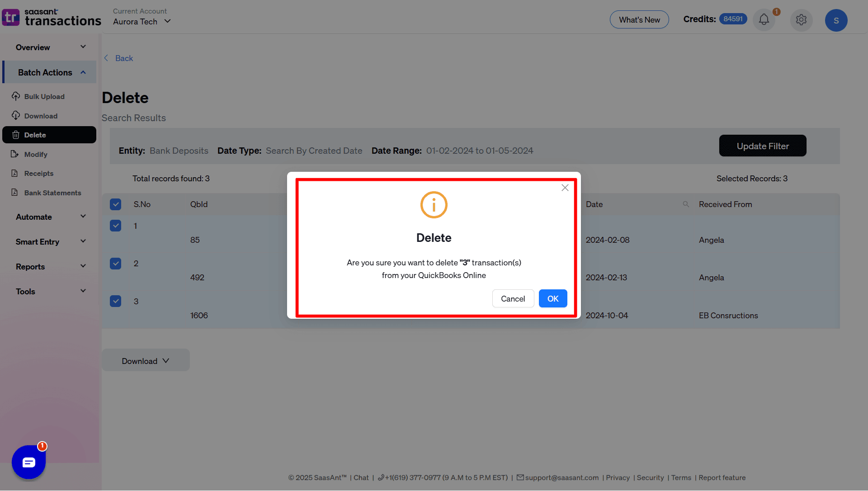Uncheck row 1 transaction checkbox
This screenshot has height=491, width=868.
click(x=116, y=226)
